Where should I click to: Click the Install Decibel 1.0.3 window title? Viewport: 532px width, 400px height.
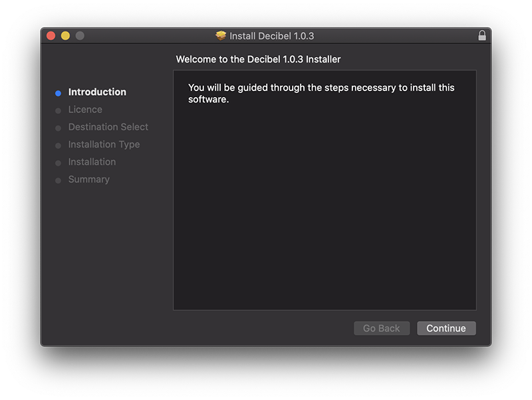click(271, 36)
